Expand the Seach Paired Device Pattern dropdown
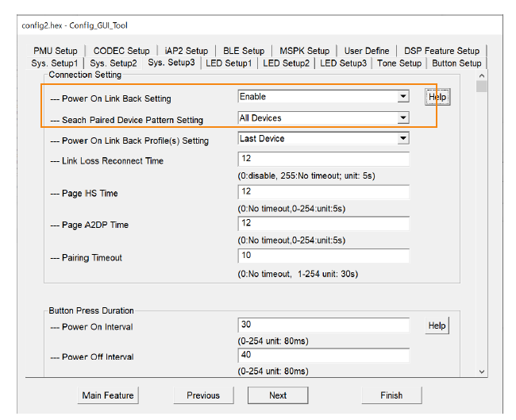Image resolution: width=516 pixels, height=420 pixels. 403,118
